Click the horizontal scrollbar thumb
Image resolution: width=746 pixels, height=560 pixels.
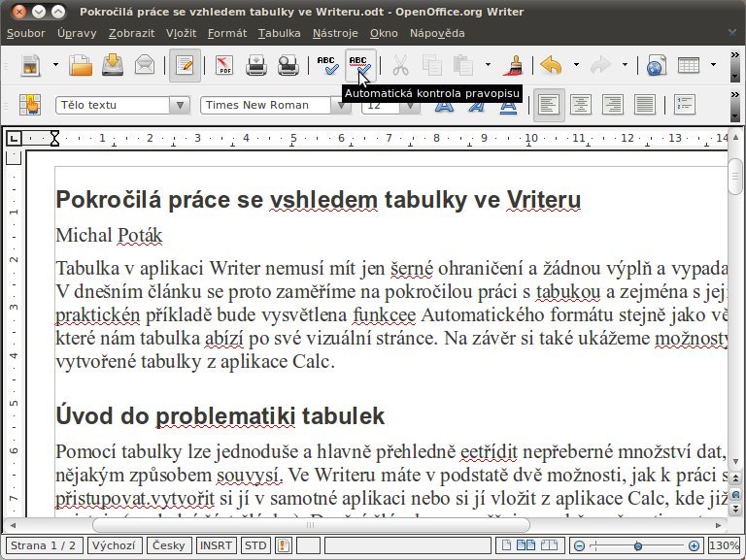311,525
